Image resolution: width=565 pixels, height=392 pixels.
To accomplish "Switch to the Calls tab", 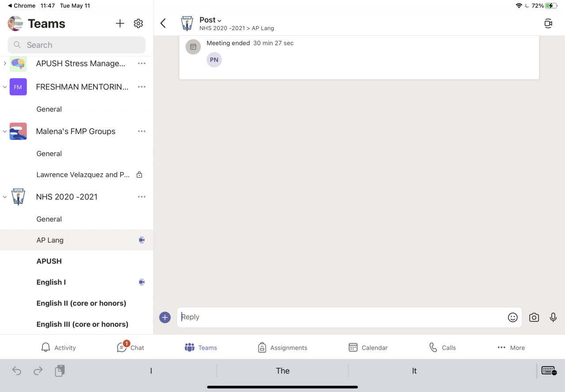I will click(442, 347).
